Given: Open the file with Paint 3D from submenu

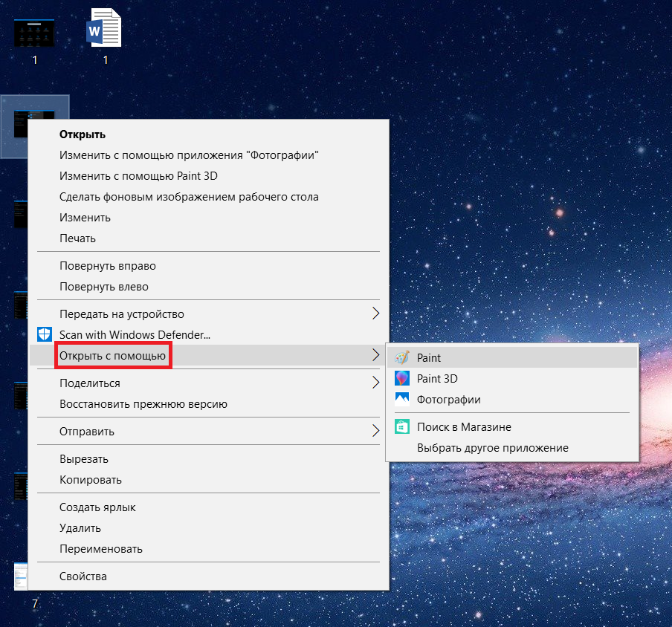Looking at the screenshot, I should pos(513,379).
